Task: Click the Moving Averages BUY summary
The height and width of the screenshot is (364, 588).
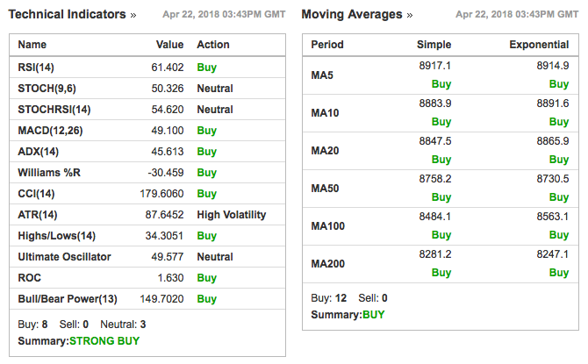Action: tap(374, 315)
